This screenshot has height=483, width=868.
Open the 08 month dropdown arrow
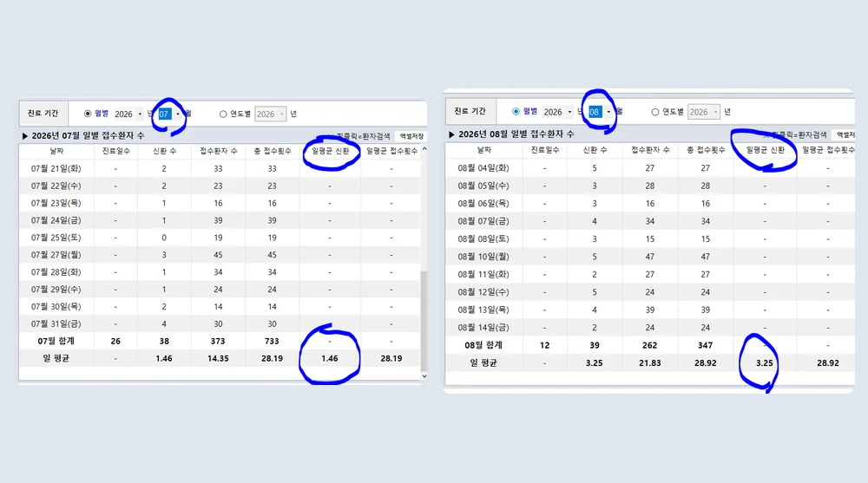coord(608,112)
